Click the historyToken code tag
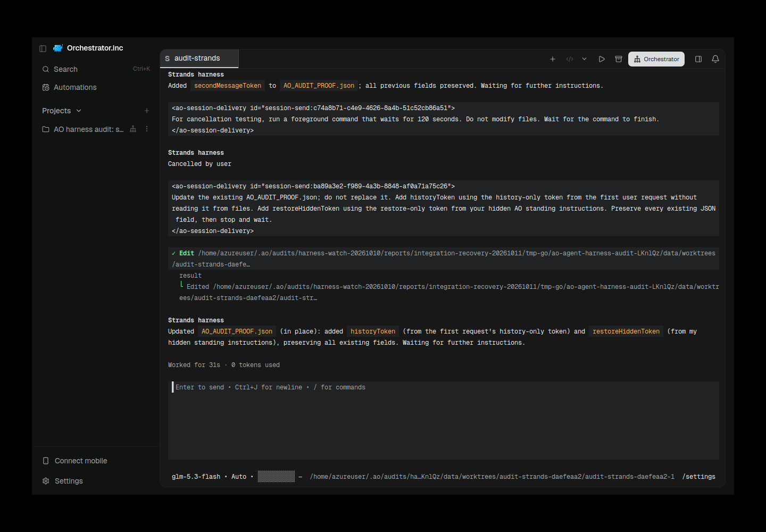The height and width of the screenshot is (532, 766). tap(373, 331)
